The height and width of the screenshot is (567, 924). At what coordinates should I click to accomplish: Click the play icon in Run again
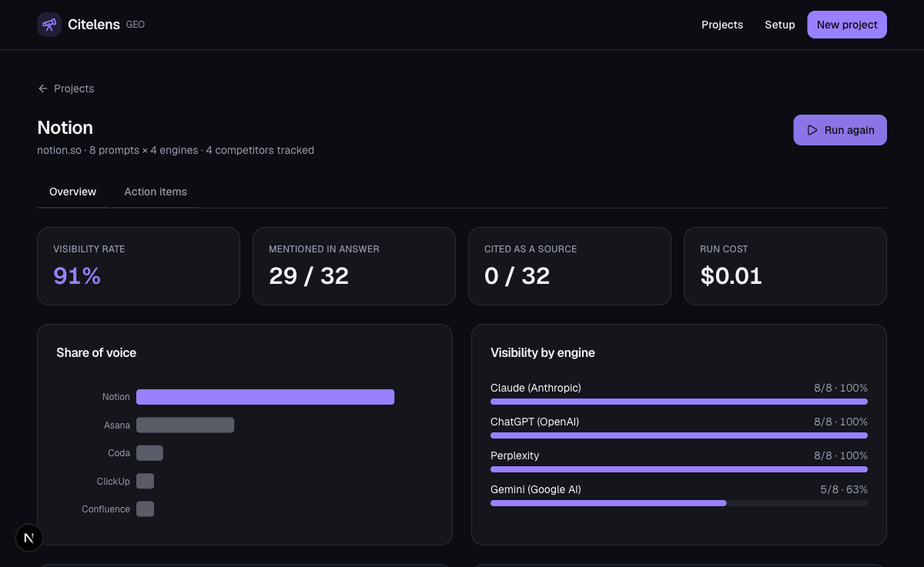click(x=812, y=130)
